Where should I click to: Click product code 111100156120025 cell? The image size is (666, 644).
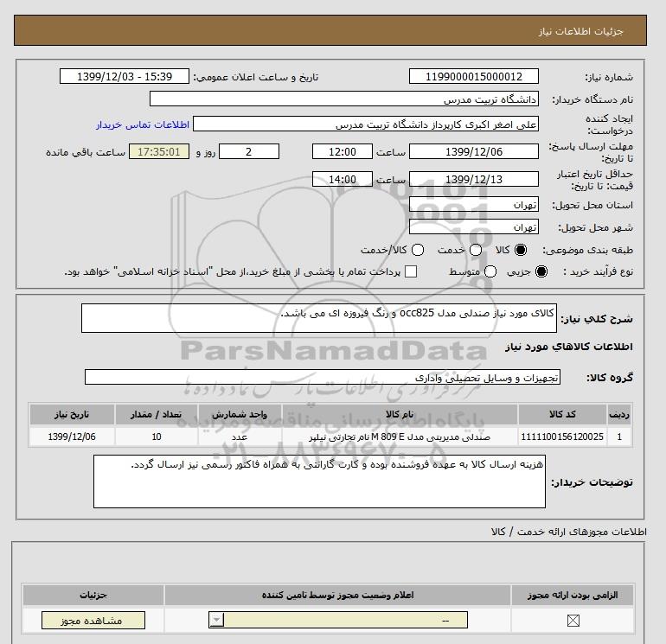tap(562, 437)
